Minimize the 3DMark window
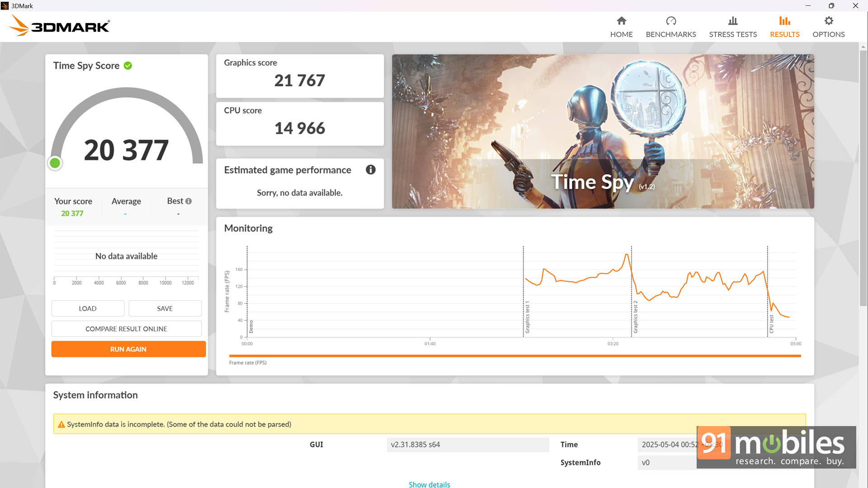The height and width of the screenshot is (488, 868). tap(808, 6)
